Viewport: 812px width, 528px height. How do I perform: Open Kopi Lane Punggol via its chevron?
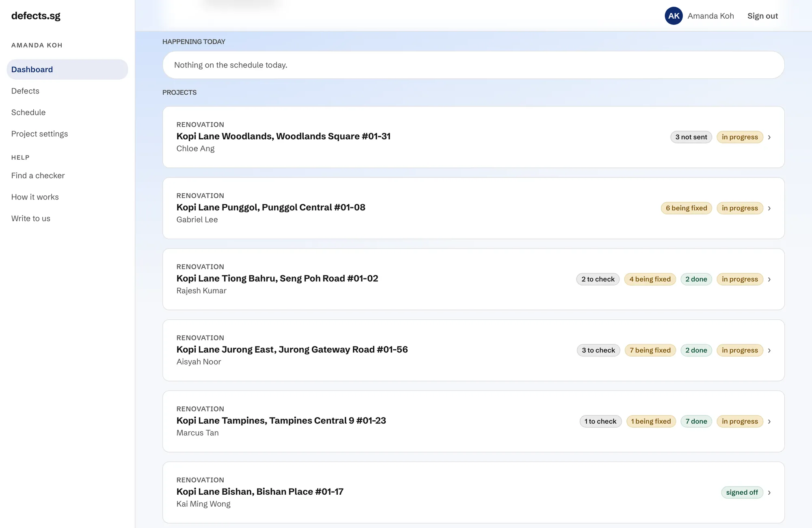[x=769, y=208]
